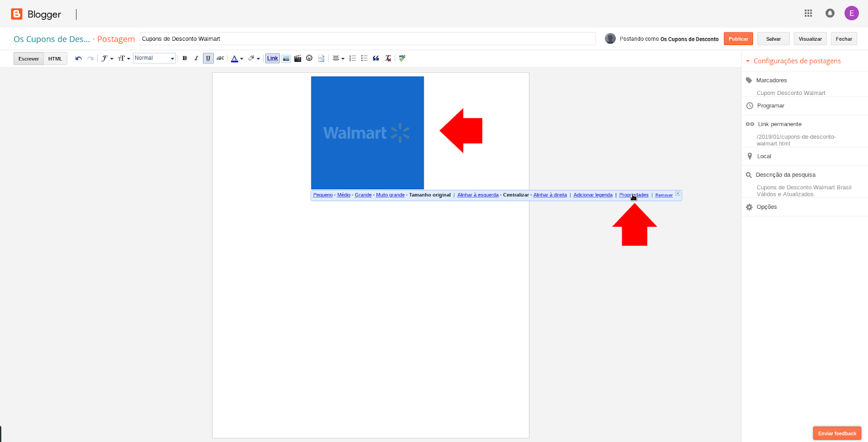Click the post title input field
This screenshot has width=868, height=442.
[x=368, y=39]
